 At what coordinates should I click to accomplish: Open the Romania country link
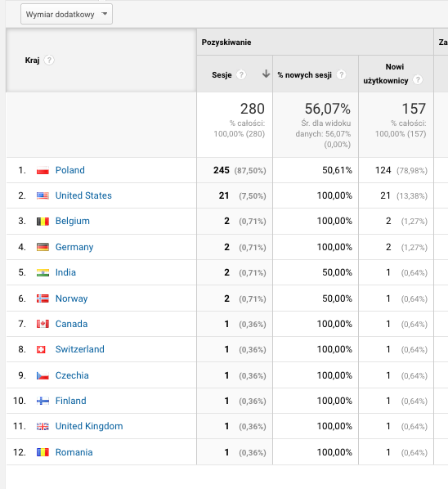pyautogui.click(x=74, y=452)
